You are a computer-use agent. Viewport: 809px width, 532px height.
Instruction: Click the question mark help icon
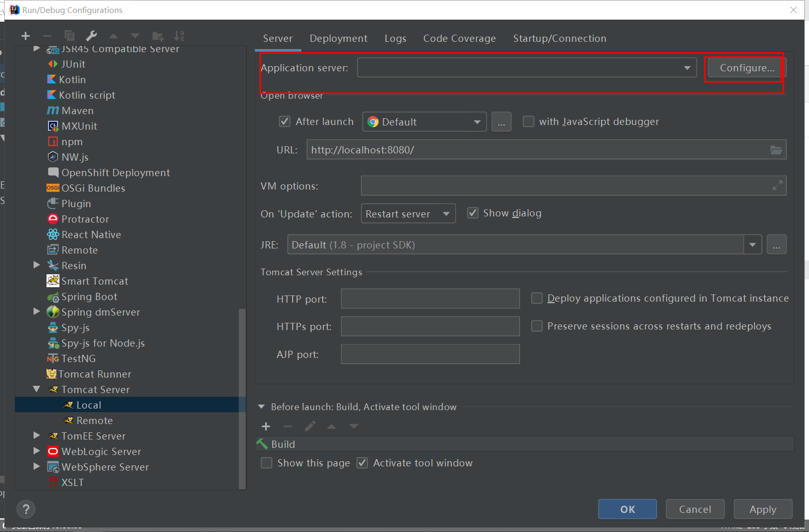pos(26,509)
